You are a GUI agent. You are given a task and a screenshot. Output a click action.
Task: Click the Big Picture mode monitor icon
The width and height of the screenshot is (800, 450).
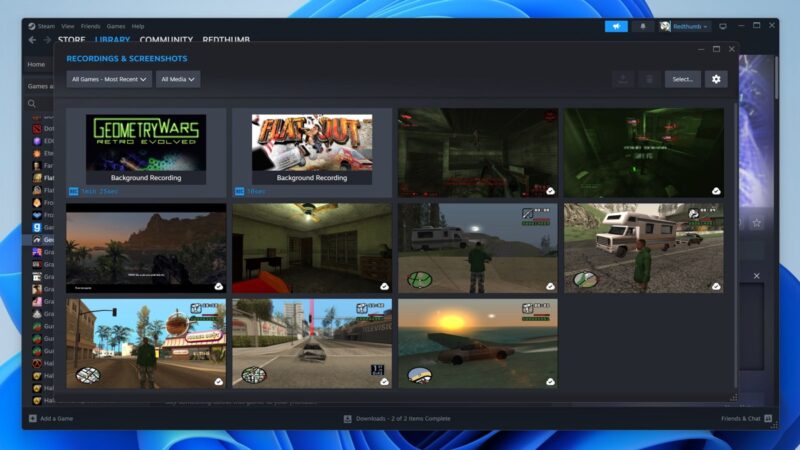(723, 27)
